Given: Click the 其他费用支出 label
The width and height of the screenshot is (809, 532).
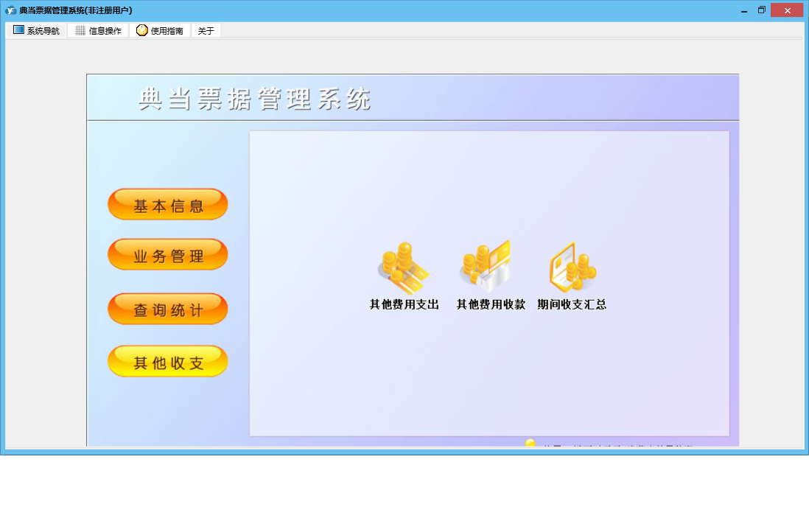Looking at the screenshot, I should click(x=404, y=304).
